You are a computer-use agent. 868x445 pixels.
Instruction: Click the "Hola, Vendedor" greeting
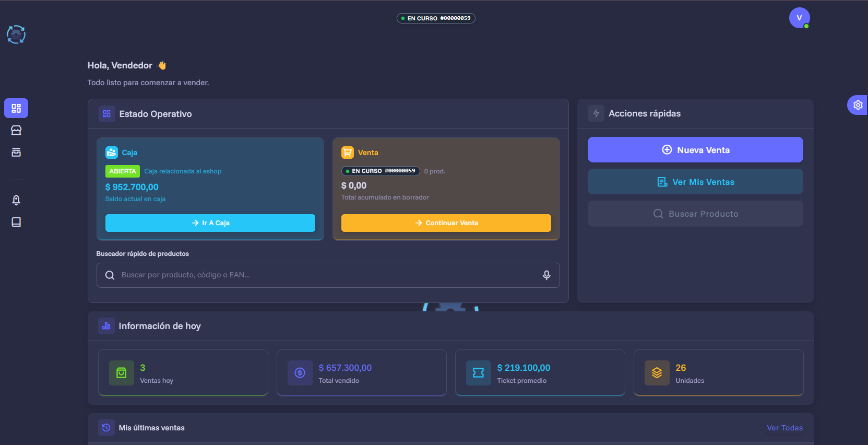(120, 65)
